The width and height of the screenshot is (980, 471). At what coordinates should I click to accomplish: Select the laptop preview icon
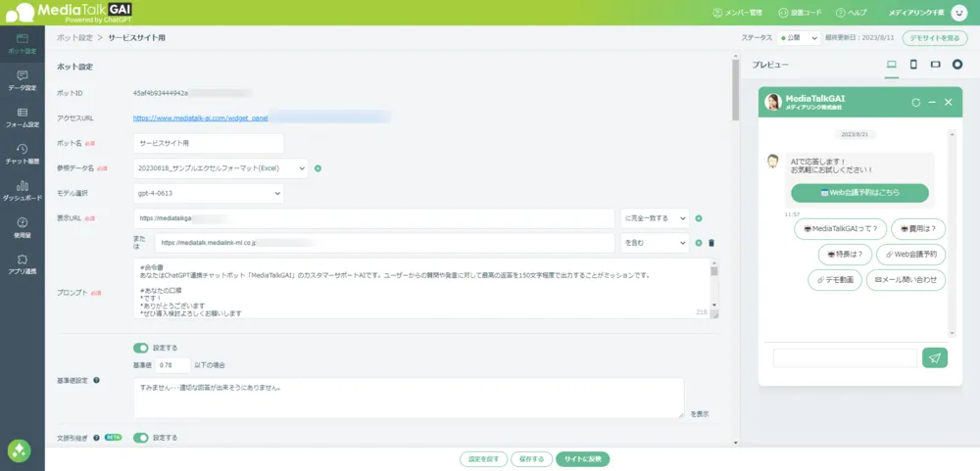[x=891, y=65]
